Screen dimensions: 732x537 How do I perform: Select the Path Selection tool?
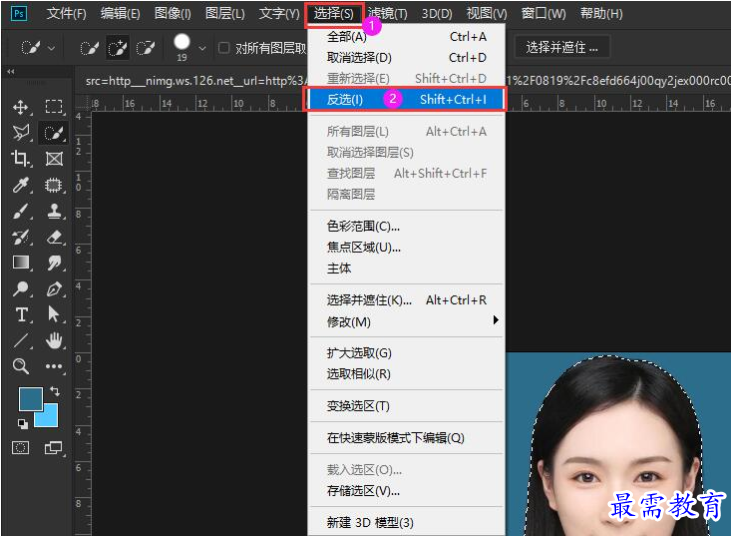pos(54,314)
